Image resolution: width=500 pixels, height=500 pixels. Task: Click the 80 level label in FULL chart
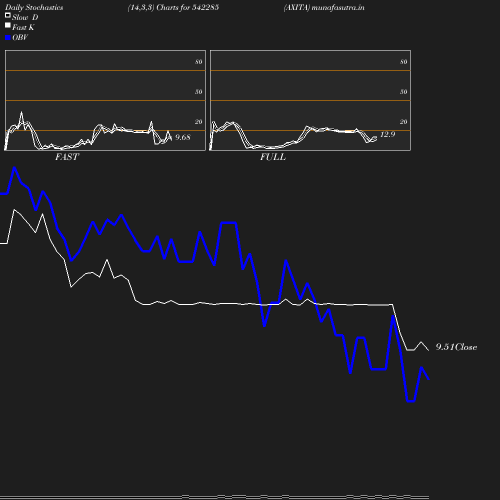[404, 62]
